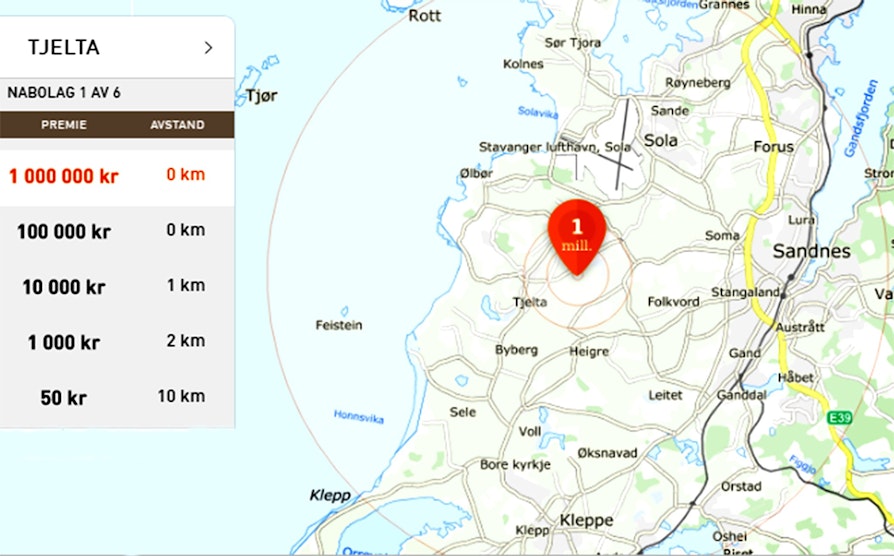
Task: Select the 1 000 000 kr prize row
Action: click(x=117, y=177)
